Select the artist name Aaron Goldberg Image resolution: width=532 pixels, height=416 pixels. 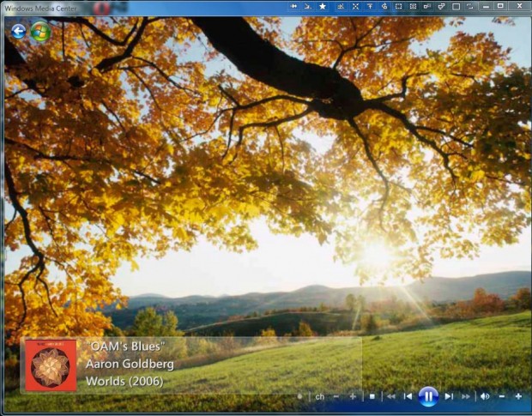[x=130, y=364]
